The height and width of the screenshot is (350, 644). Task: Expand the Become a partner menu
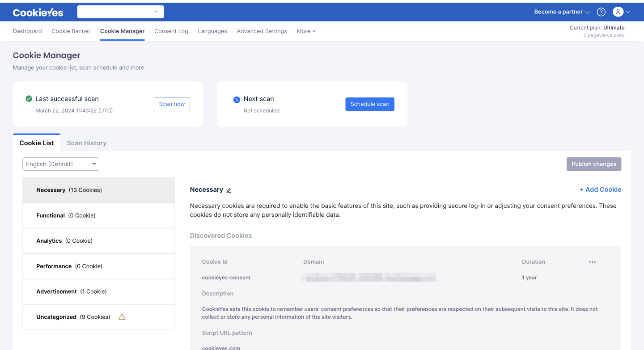562,12
